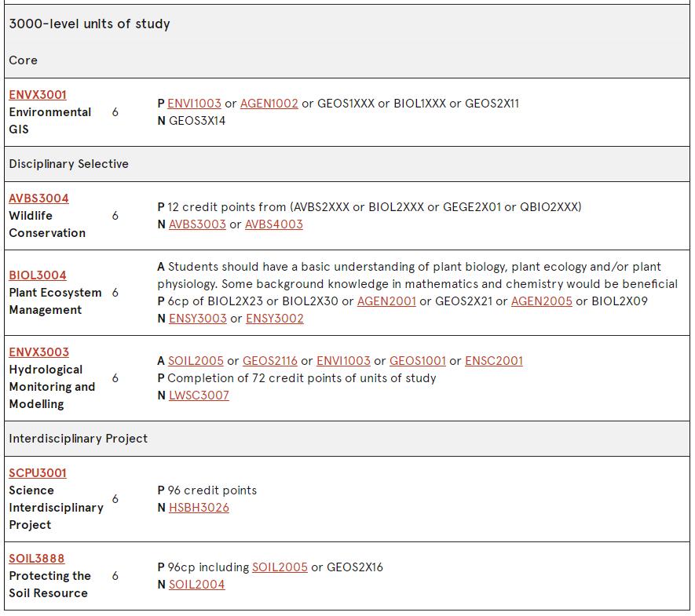Open the HSBH3026 prohibition link
695x616 pixels.
[x=199, y=508]
